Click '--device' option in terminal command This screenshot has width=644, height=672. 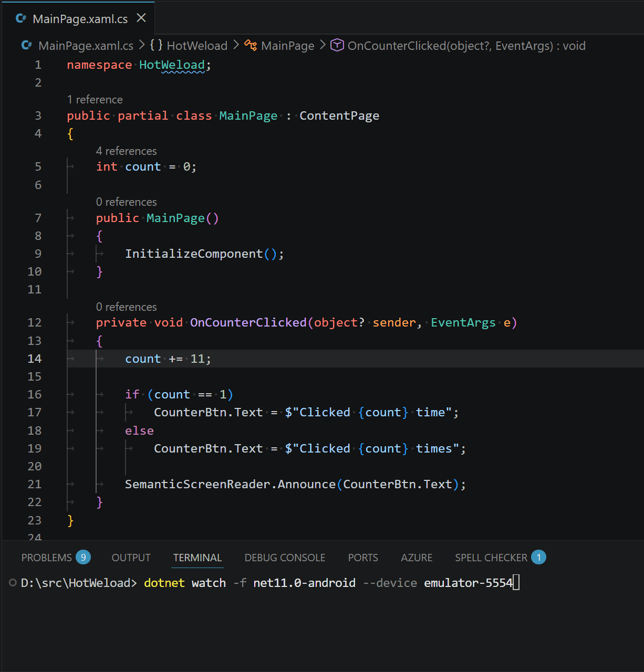[x=390, y=583]
